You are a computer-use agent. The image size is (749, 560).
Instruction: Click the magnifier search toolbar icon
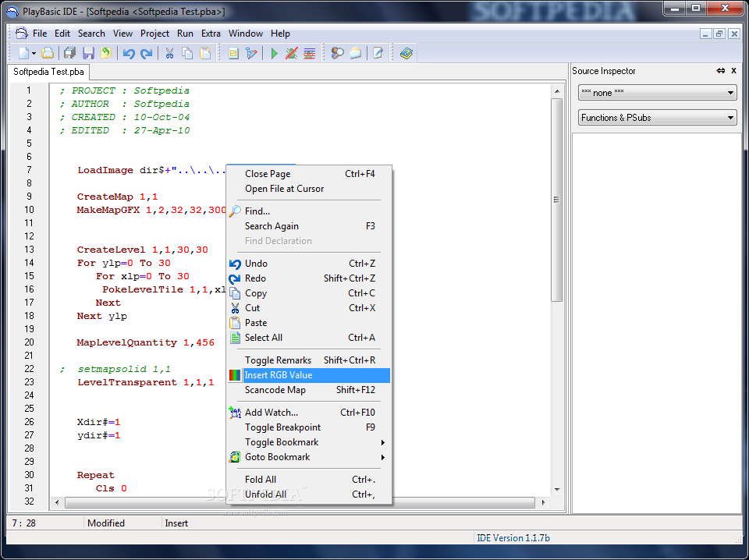(337, 54)
